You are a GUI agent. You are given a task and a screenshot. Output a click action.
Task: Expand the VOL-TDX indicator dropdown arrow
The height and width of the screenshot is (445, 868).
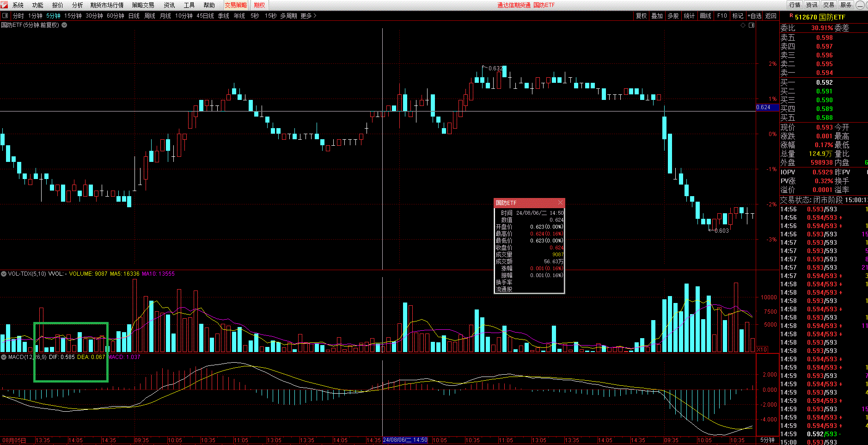tap(4, 274)
